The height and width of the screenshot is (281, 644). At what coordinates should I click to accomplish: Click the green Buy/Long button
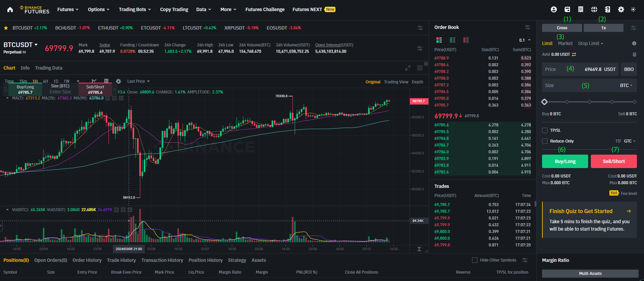565,161
